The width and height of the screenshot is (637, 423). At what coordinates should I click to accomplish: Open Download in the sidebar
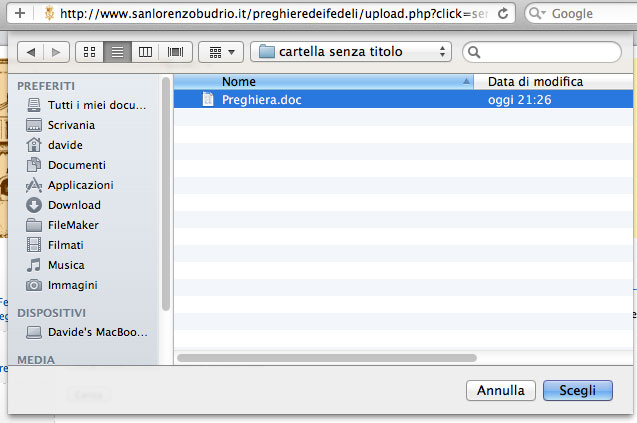click(63, 205)
